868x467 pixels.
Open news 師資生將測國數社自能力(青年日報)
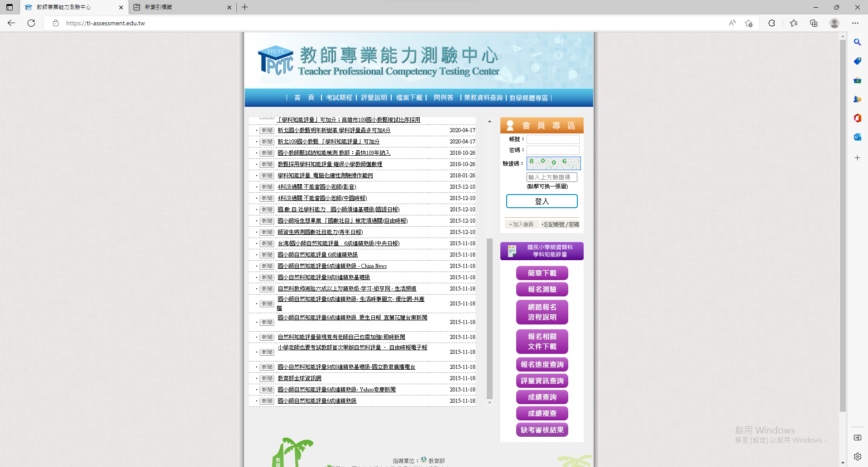pos(320,232)
